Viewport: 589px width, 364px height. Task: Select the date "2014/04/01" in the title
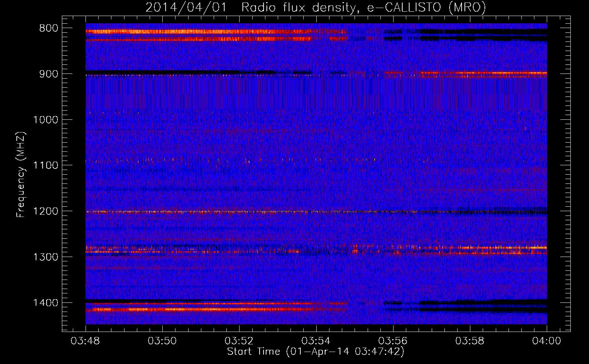[x=186, y=7]
